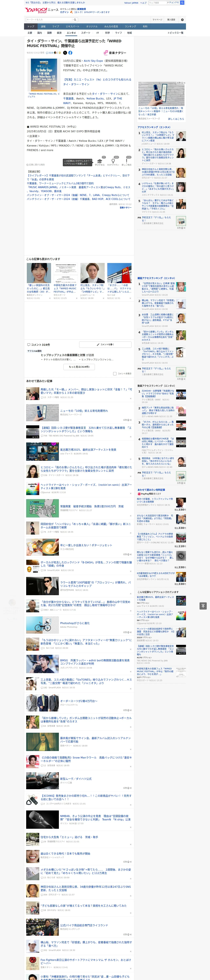Open the 購入履歴 link
210x980 pixels.
click(171, 19)
